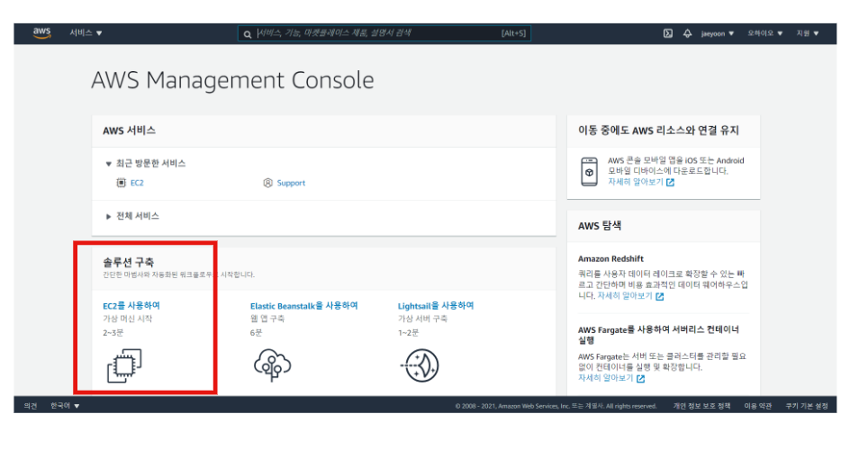868x450 pixels.
Task: Expand the 전체 서비스 section
Action: (133, 216)
